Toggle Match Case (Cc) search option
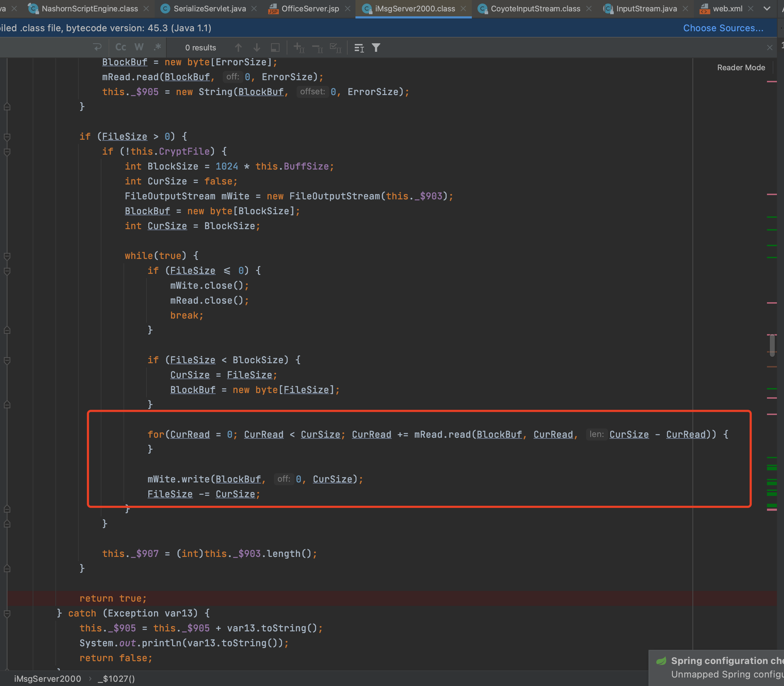 click(121, 48)
